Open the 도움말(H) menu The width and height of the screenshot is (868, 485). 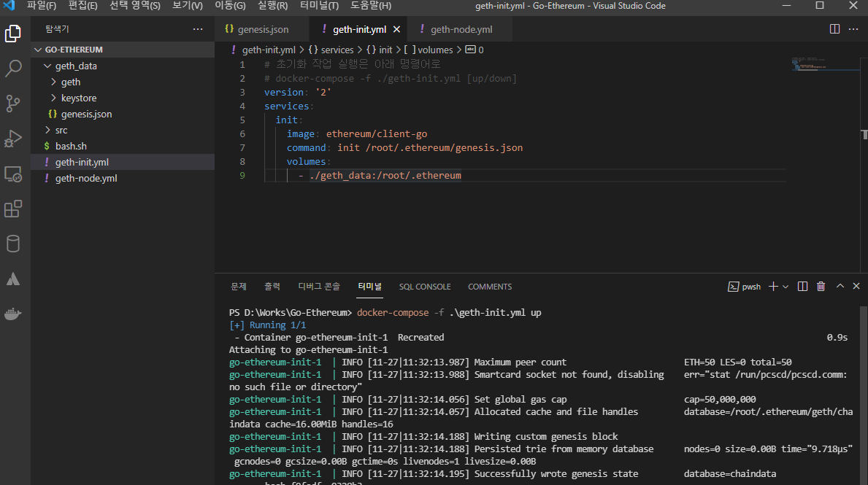click(x=370, y=6)
